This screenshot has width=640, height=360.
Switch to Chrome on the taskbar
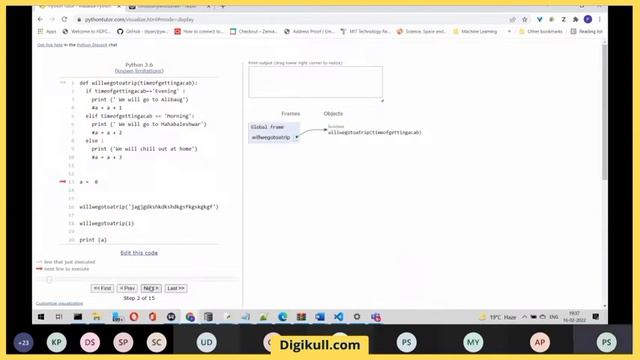190,317
